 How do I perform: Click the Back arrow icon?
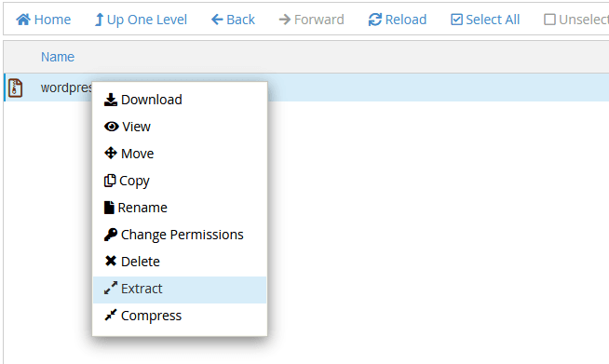pyautogui.click(x=217, y=20)
